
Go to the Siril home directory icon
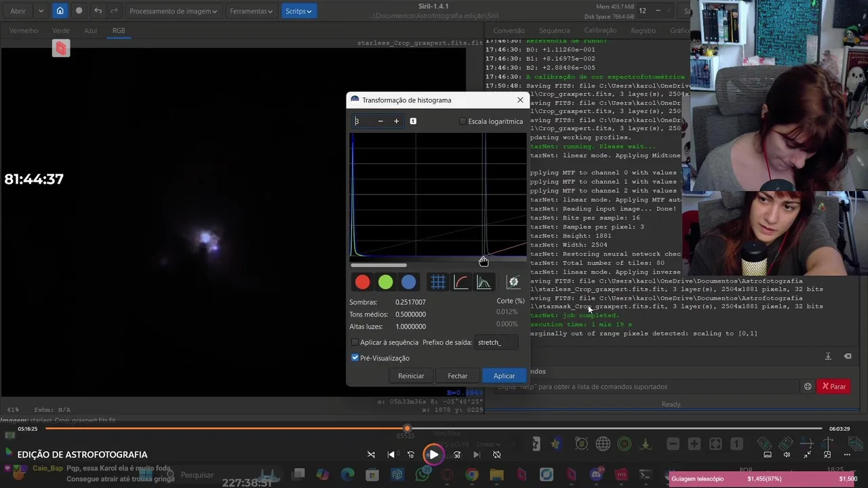pyautogui.click(x=60, y=11)
